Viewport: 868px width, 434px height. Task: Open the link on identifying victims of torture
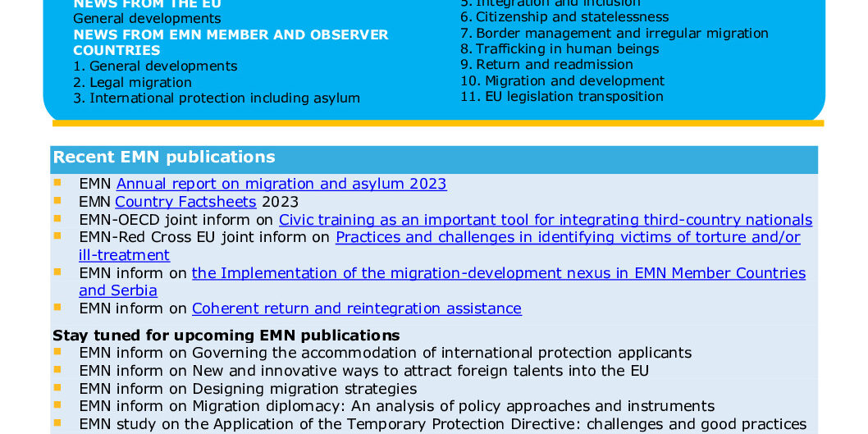567,238
